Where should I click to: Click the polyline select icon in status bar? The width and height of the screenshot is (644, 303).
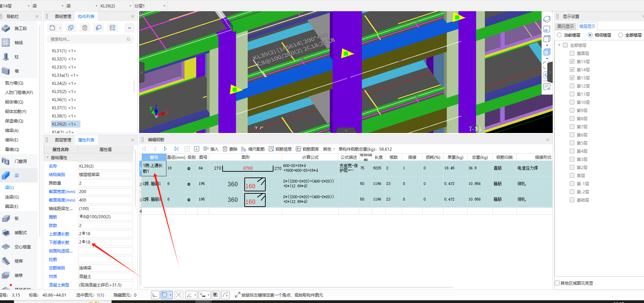pyautogui.click(x=226, y=295)
